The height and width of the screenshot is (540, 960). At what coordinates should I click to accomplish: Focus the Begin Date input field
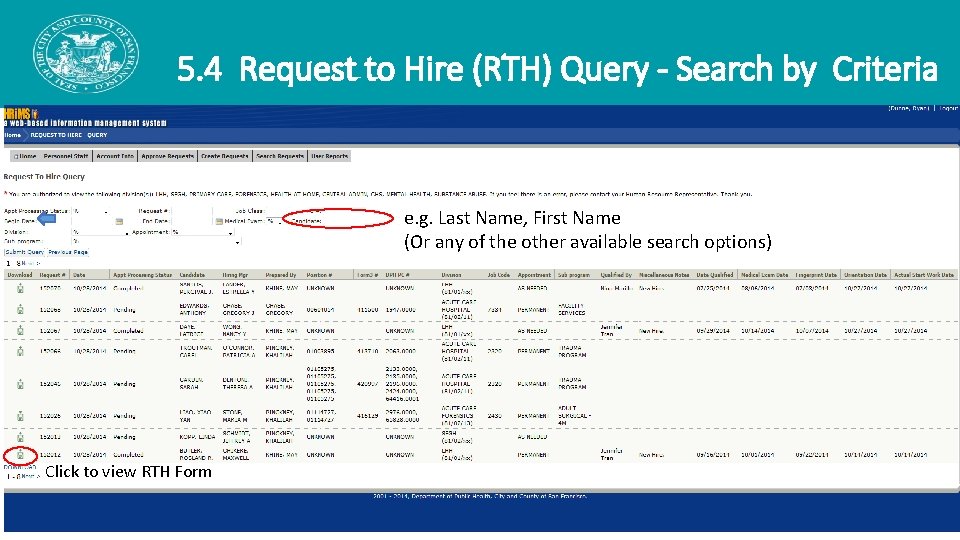pyautogui.click(x=92, y=222)
